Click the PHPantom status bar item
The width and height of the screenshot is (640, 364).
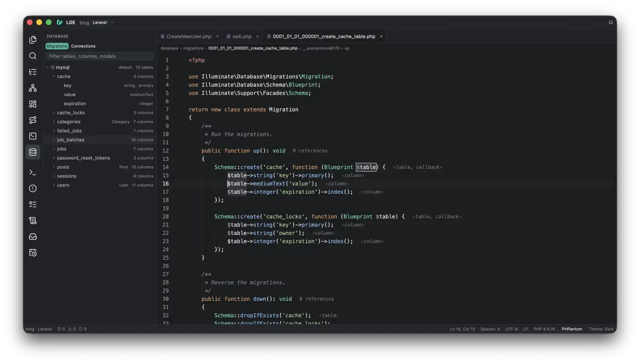pos(572,329)
